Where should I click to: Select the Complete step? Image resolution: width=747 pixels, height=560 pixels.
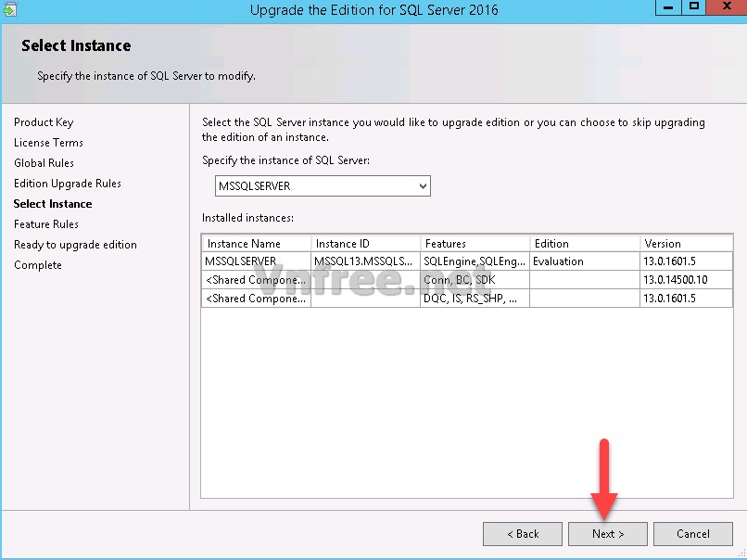[38, 265]
